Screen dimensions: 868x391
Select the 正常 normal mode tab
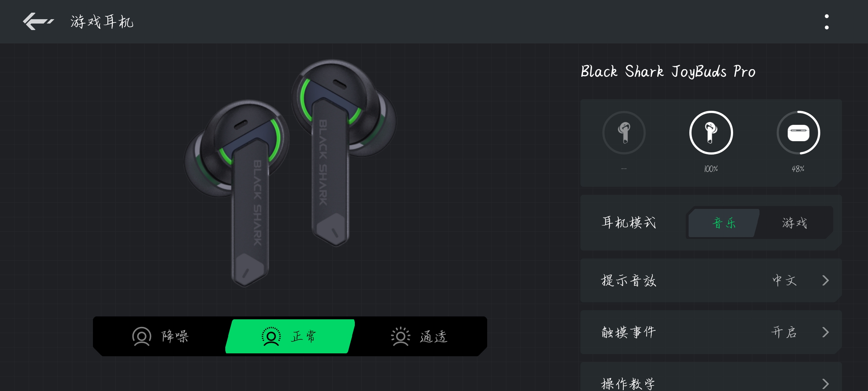click(290, 336)
